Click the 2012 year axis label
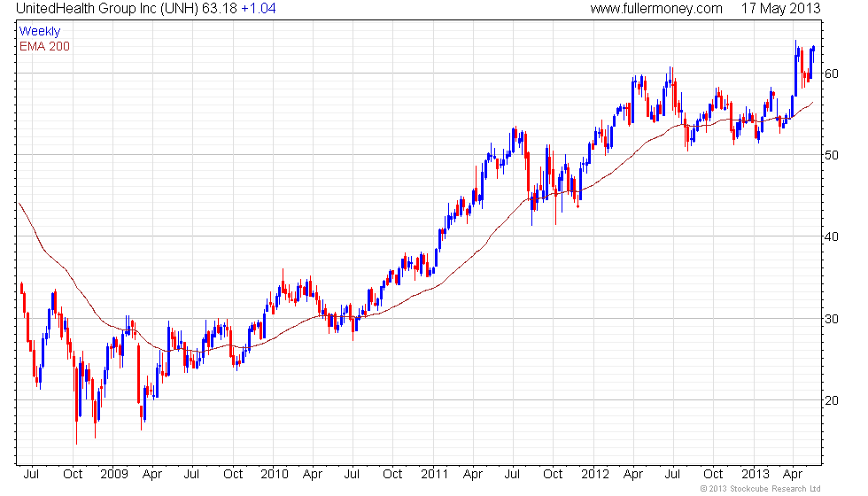 pos(595,474)
